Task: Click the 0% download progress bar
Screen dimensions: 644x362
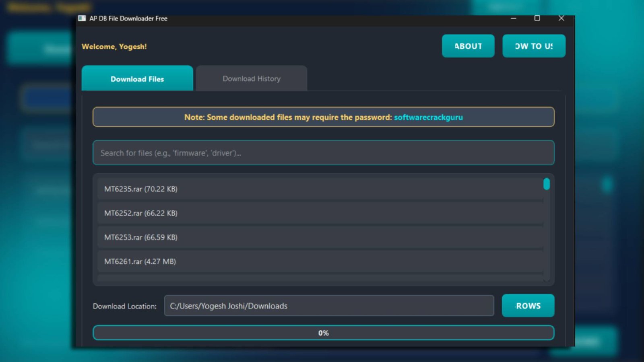Action: tap(323, 333)
